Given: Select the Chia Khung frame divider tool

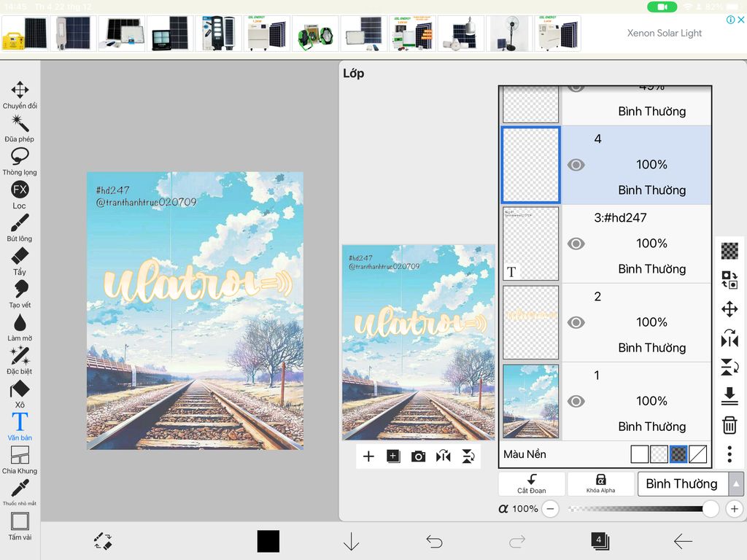Looking at the screenshot, I should coord(20,461).
